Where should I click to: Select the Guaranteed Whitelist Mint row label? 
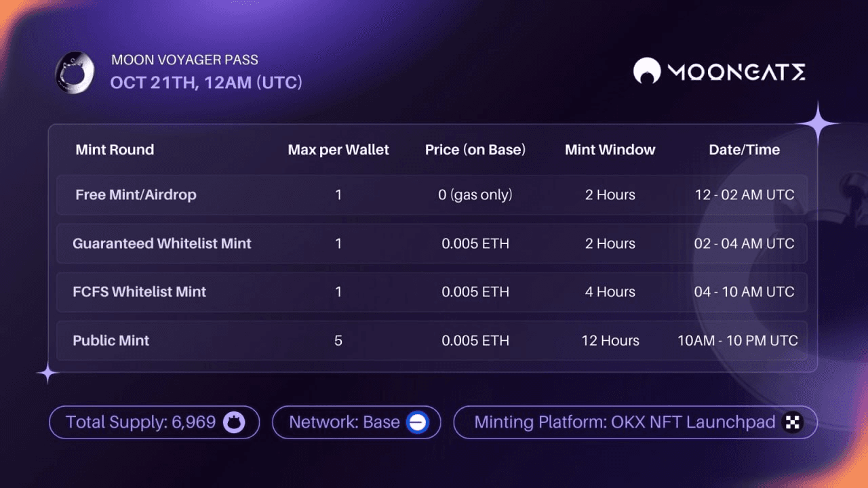click(x=162, y=243)
